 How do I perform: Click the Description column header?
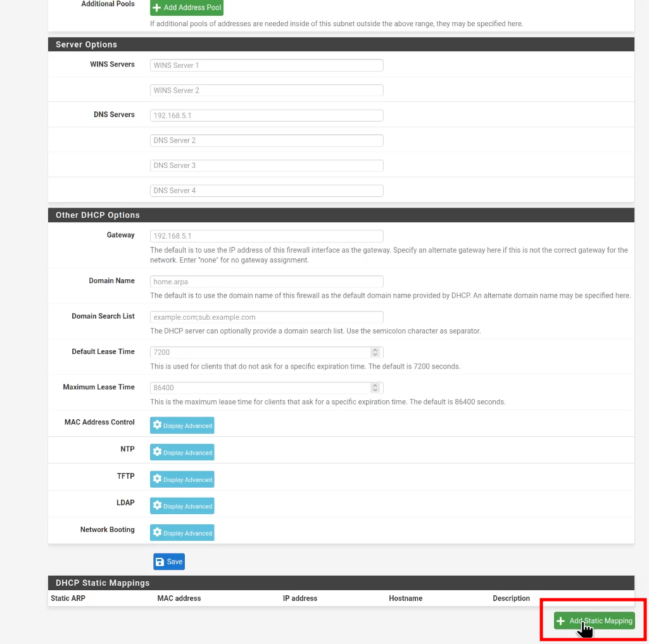click(x=511, y=598)
